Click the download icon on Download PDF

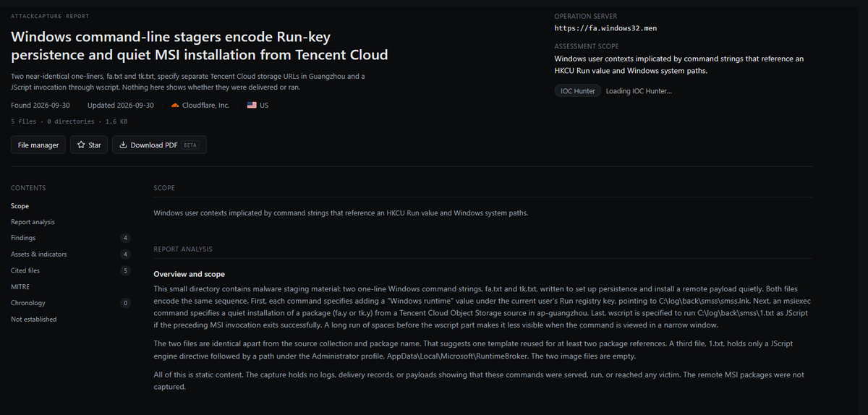coord(123,145)
